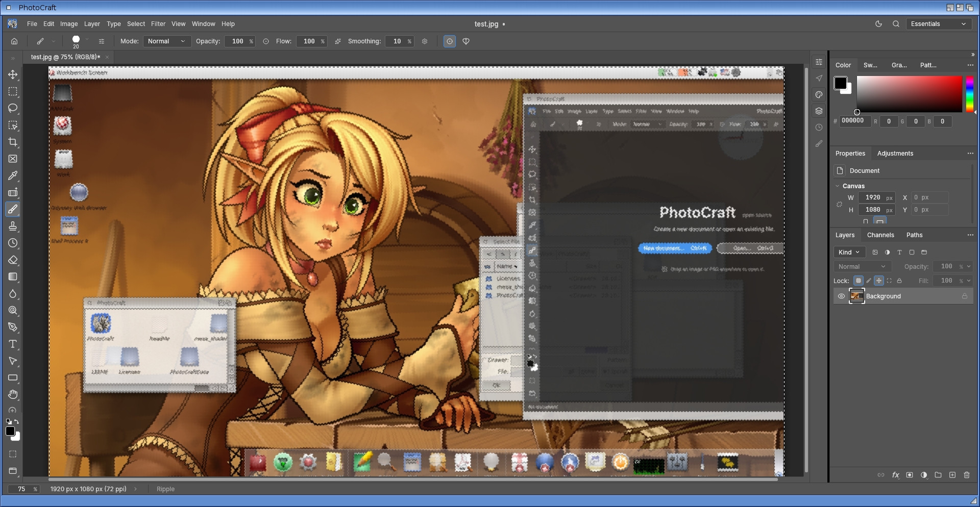Hide the Background layer with eye icon
Screen dimensions: 980x507
click(x=841, y=296)
